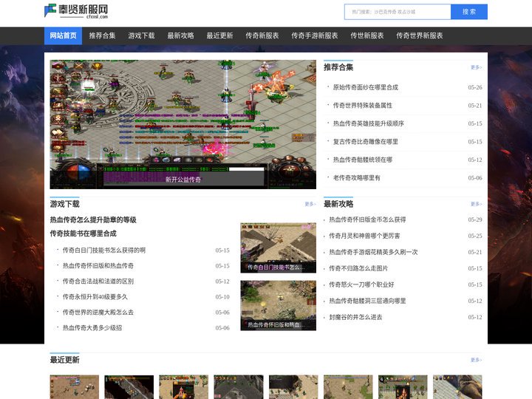The height and width of the screenshot is (399, 532).
Task: Click 更多 next to 游戏下载 heading
Action: click(x=310, y=204)
